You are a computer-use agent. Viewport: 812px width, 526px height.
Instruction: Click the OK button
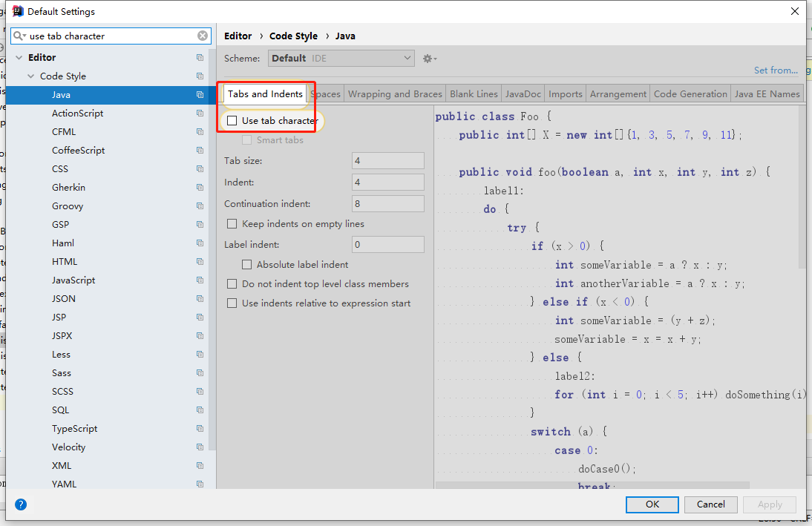pyautogui.click(x=652, y=504)
